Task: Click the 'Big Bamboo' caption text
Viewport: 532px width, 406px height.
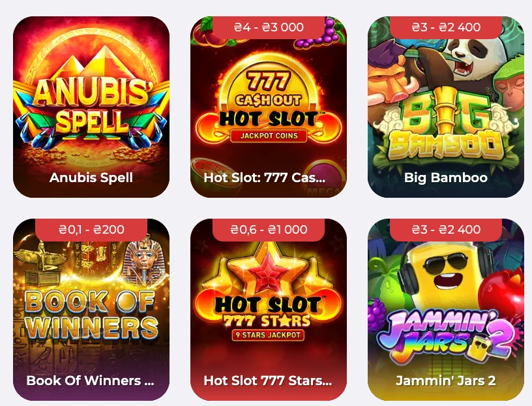Action: [x=446, y=178]
